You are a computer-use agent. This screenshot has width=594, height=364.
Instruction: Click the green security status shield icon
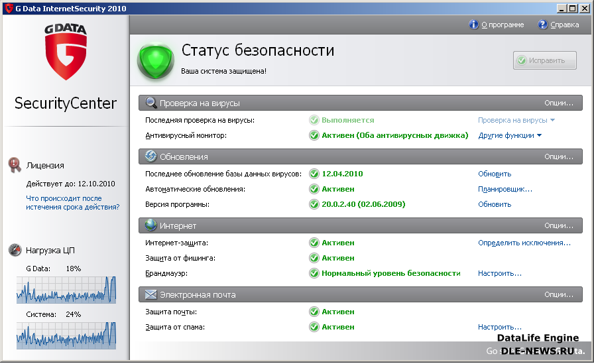point(156,61)
